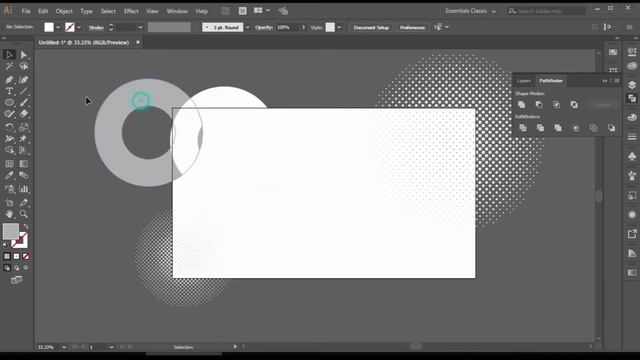Screen dimensions: 640x360
Task: Select the Perspective Grid tool
Action: click(x=24, y=151)
